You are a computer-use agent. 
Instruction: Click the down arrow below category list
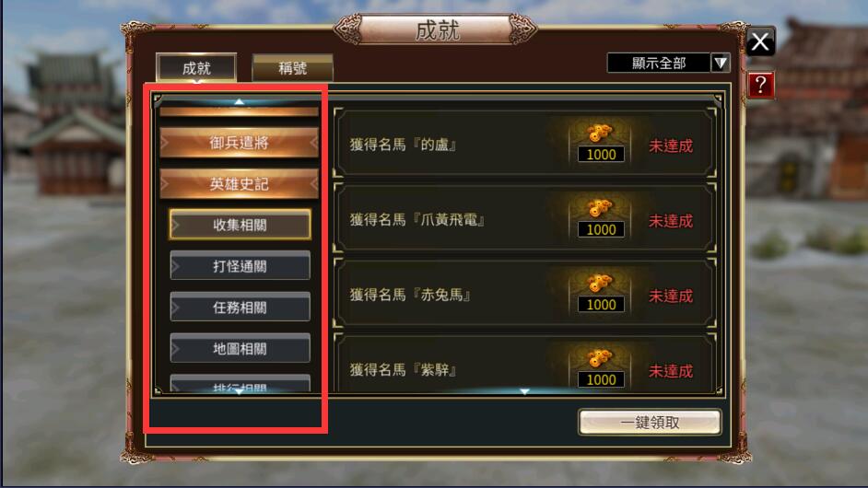pos(240,391)
